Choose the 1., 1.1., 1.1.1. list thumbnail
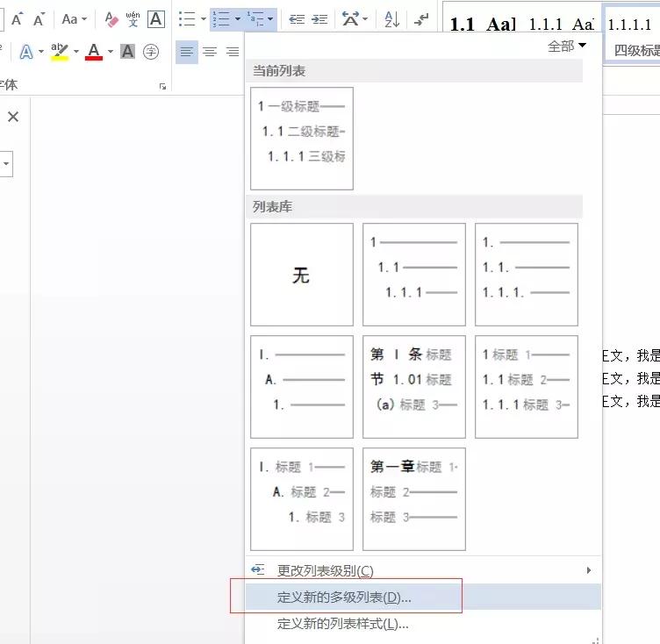Viewport: 660px width, 644px height. (526, 275)
